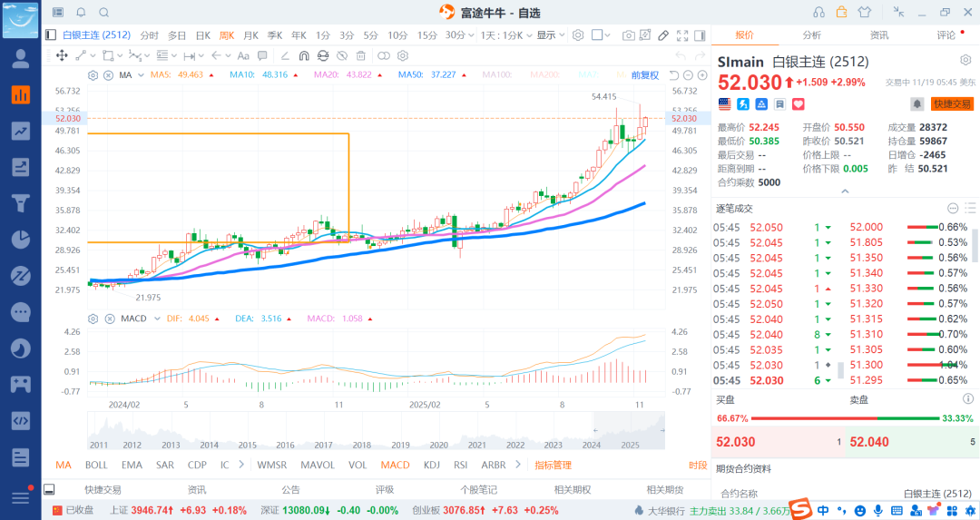Open MA indicator settings gear
Viewport: 980px width, 520px height.
pos(93,75)
